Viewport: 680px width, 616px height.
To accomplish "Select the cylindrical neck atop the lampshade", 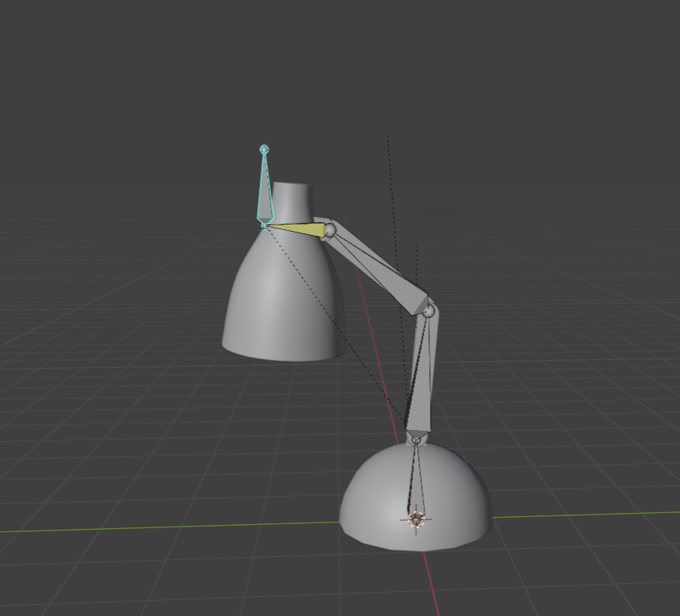I will (x=292, y=203).
